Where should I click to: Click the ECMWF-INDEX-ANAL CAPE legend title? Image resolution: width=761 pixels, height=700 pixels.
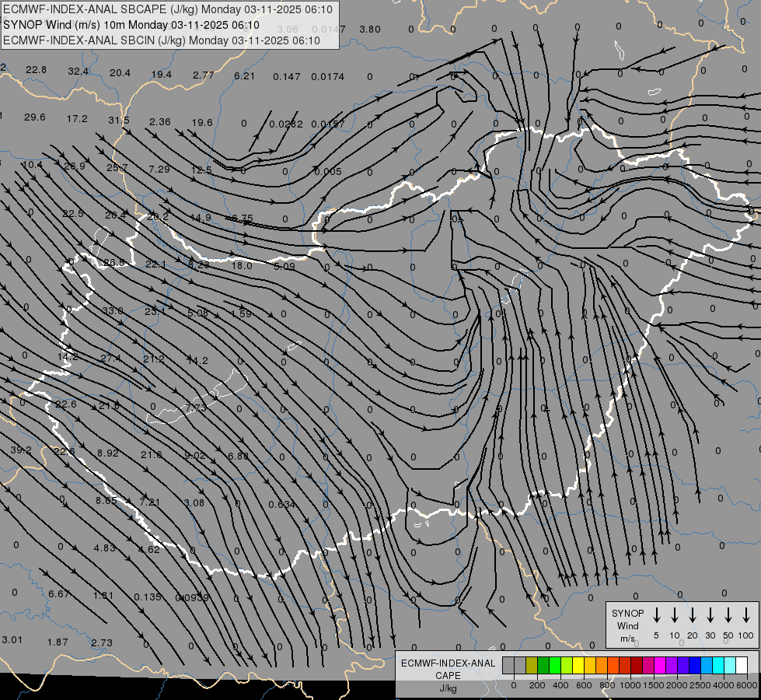point(448,669)
